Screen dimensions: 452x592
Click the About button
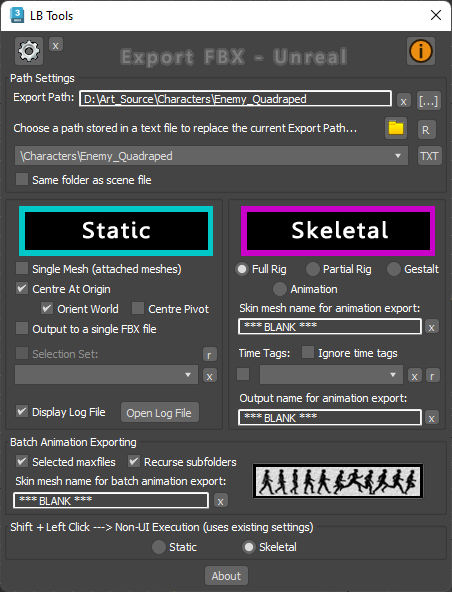point(226,575)
